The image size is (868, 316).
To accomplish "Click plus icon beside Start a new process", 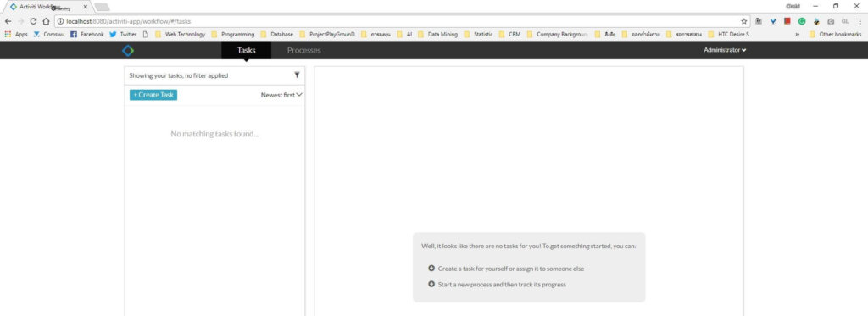I will point(431,285).
